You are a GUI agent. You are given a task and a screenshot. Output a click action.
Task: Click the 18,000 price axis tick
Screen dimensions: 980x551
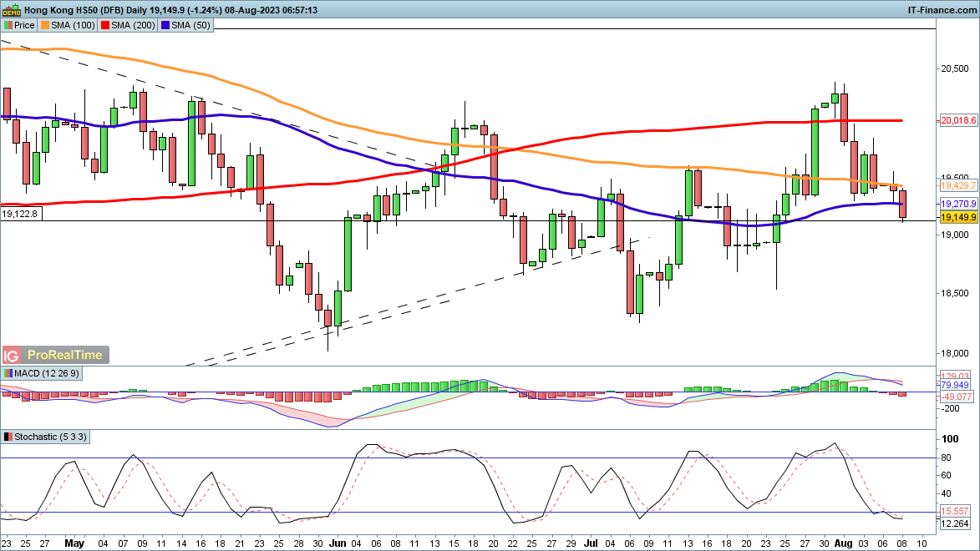pyautogui.click(x=955, y=354)
